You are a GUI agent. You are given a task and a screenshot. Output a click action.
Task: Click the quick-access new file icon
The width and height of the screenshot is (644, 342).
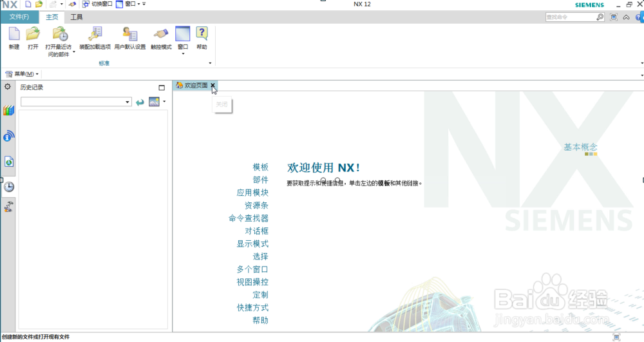[28, 4]
